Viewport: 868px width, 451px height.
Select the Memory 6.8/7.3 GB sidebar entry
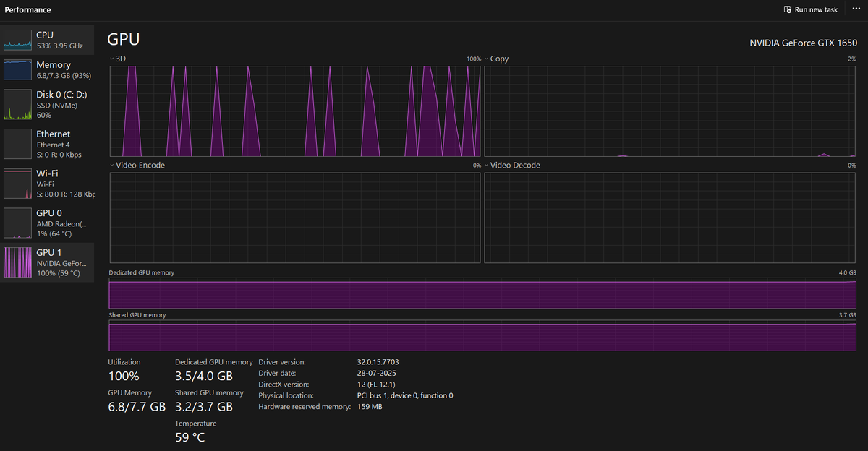47,69
